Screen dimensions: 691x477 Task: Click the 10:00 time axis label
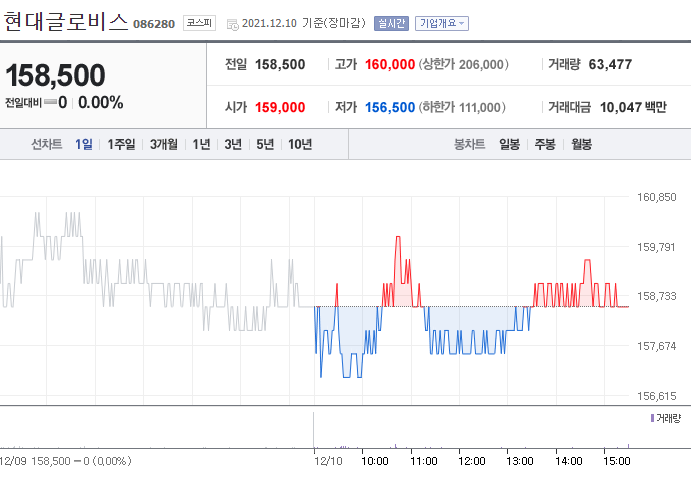tap(375, 461)
